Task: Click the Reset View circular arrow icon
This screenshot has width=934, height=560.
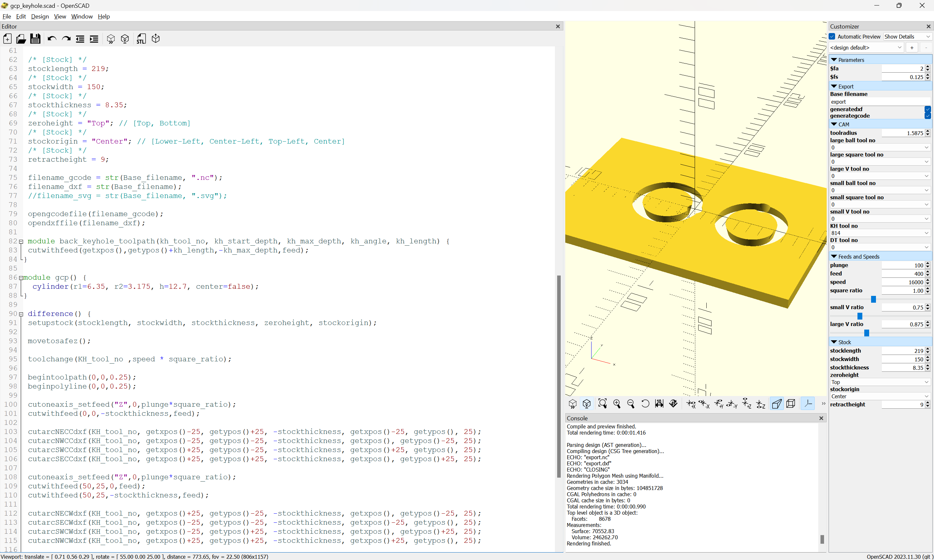Action: click(645, 404)
